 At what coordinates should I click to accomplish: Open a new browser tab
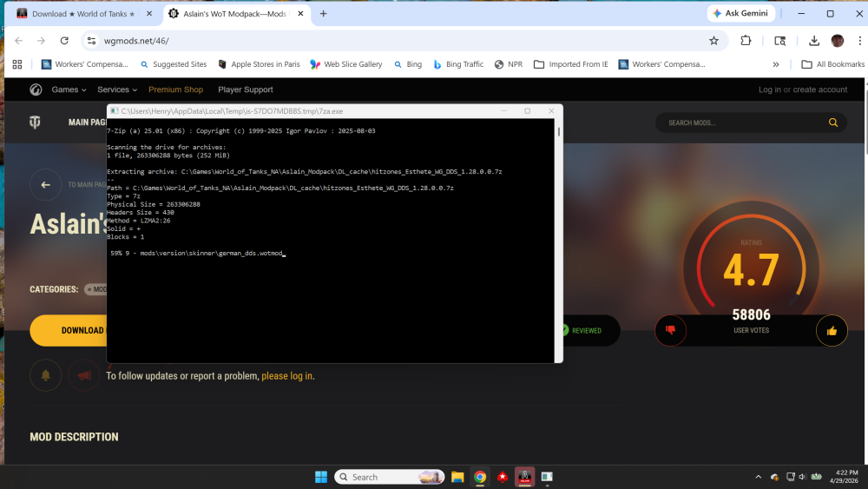323,13
